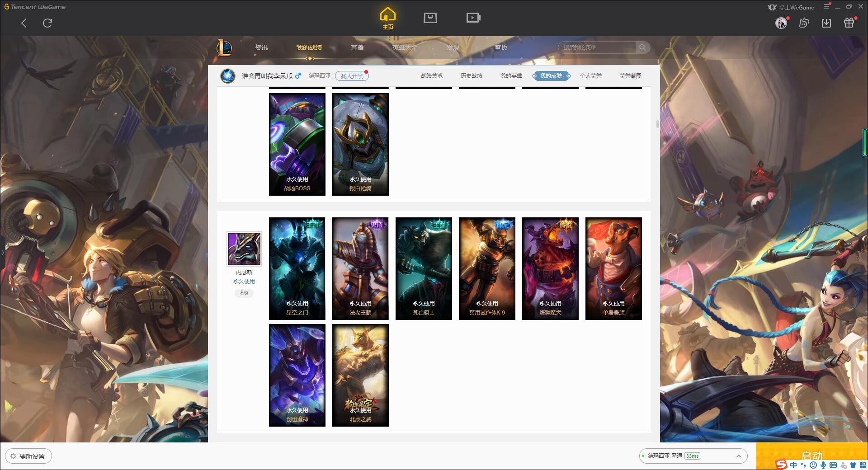Viewport: 868px width, 470px height.
Task: Open the 战绩总览 sub-tab
Action: tap(432, 76)
